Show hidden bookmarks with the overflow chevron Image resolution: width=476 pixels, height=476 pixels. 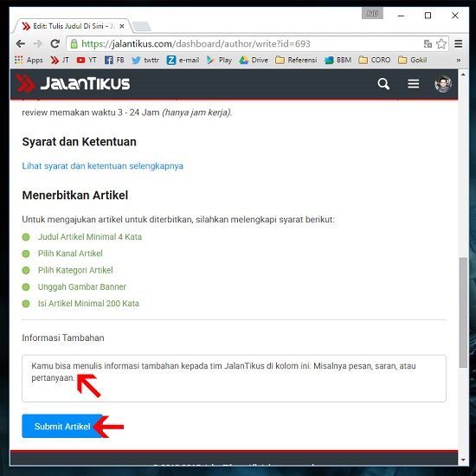459,60
